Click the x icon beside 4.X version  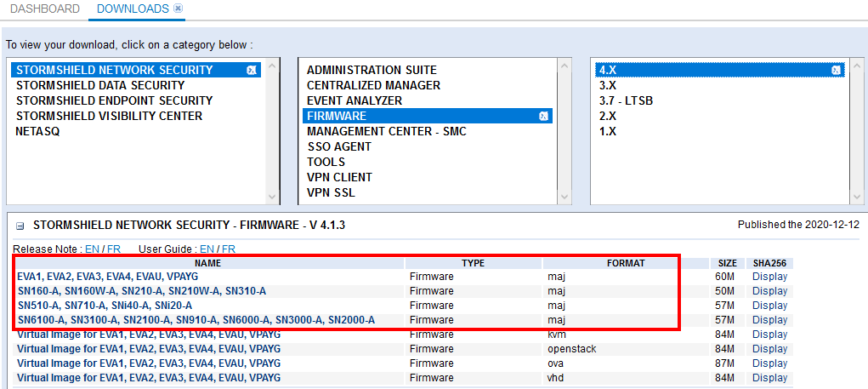click(836, 70)
